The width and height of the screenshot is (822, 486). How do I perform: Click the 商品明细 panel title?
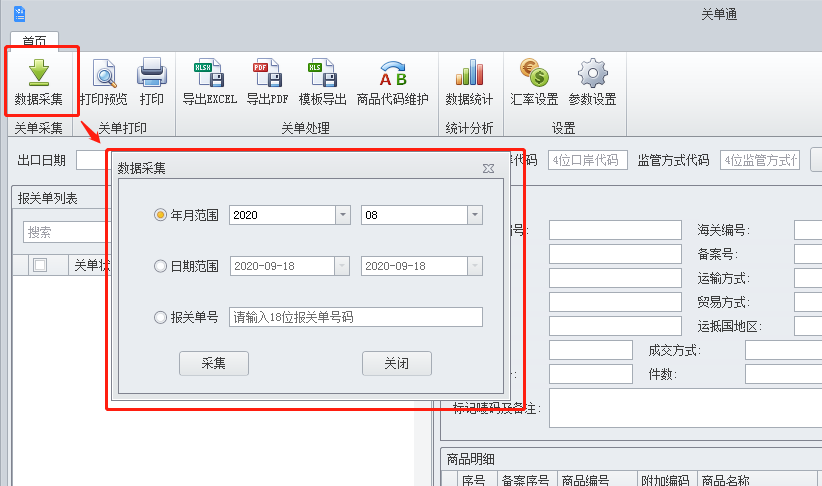click(471, 459)
